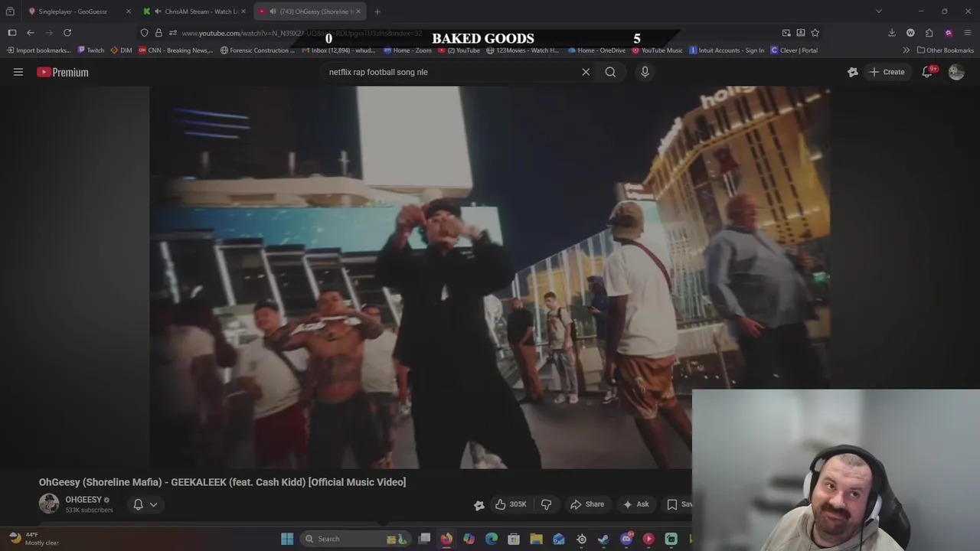Screen dimensions: 980x551
Task: Start voice search with the microphone
Action: tap(645, 72)
